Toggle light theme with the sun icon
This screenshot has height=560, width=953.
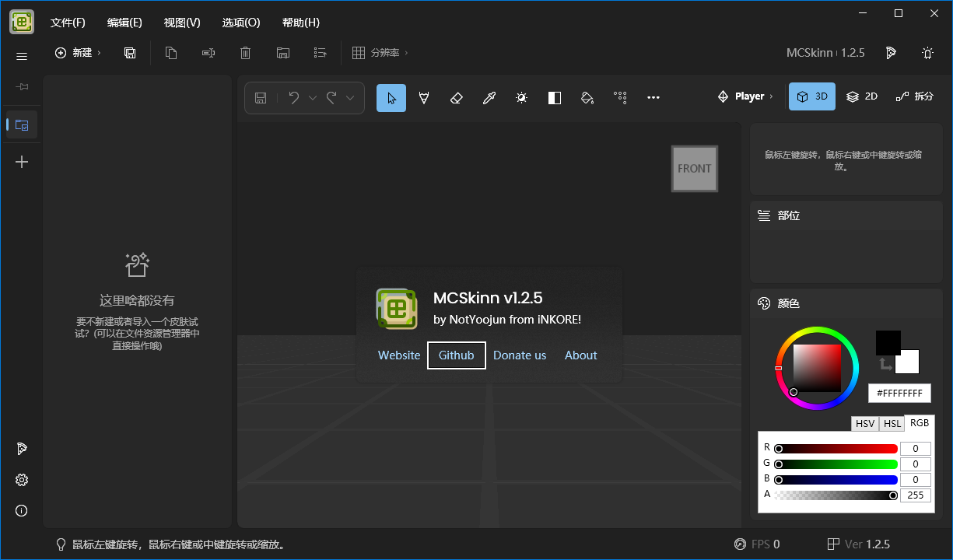tap(927, 53)
